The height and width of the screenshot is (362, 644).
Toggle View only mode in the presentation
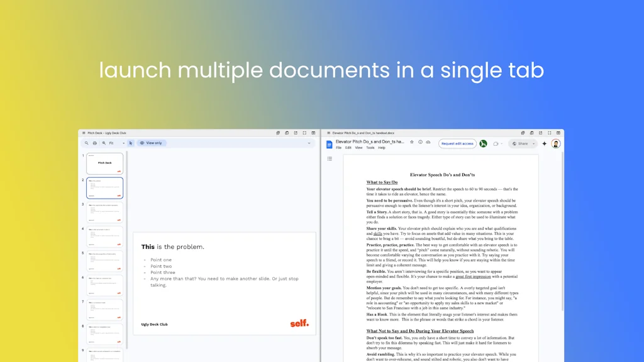click(x=152, y=143)
